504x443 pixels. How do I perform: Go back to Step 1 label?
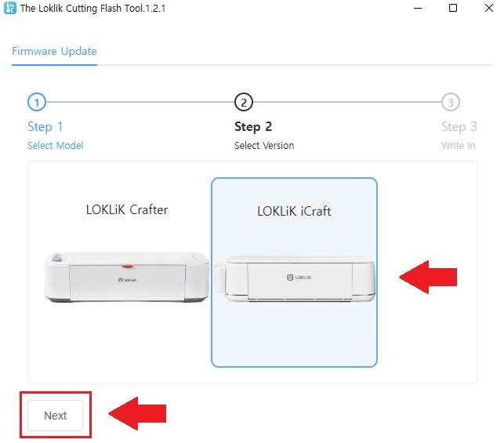(x=45, y=127)
